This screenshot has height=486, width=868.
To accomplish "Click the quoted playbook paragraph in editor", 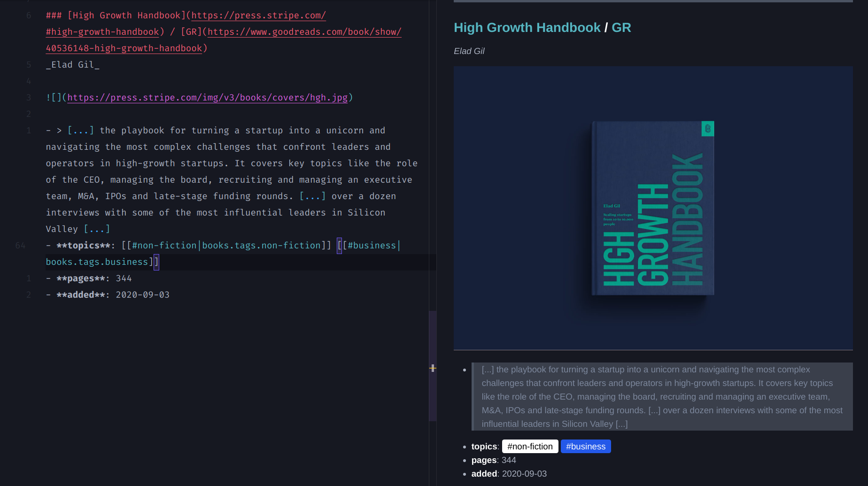I will click(232, 180).
